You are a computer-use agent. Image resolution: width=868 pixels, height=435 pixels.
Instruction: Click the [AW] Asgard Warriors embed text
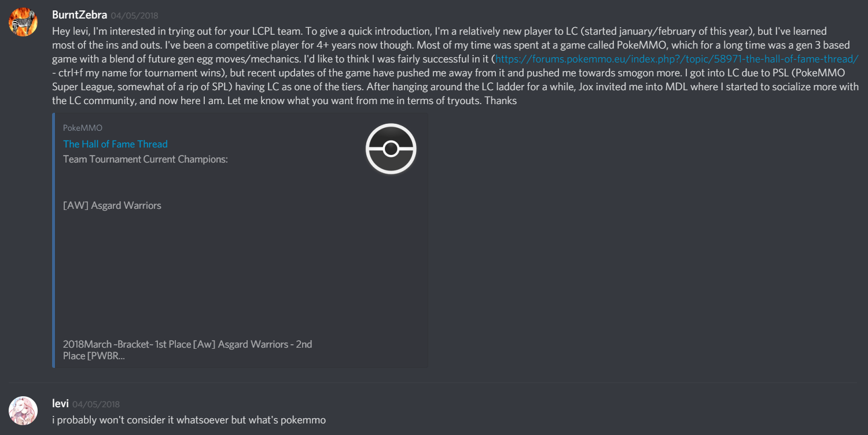pyautogui.click(x=112, y=205)
